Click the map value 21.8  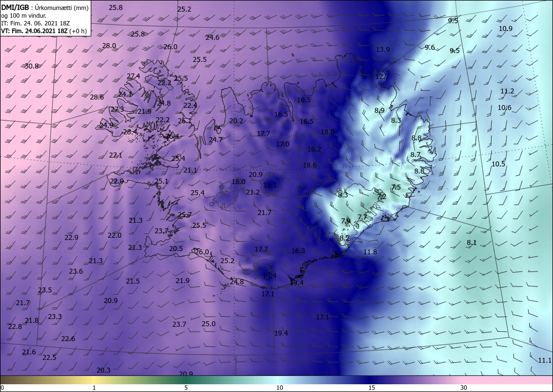[32, 321]
